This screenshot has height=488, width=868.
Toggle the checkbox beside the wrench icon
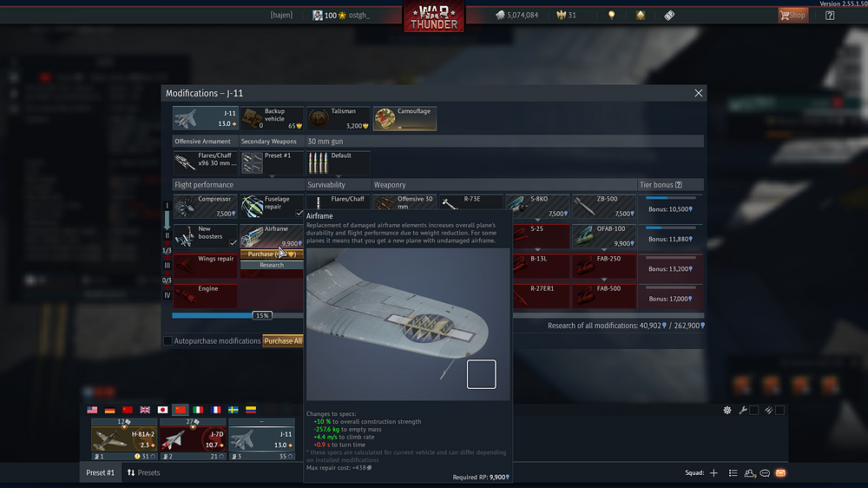[x=754, y=410]
